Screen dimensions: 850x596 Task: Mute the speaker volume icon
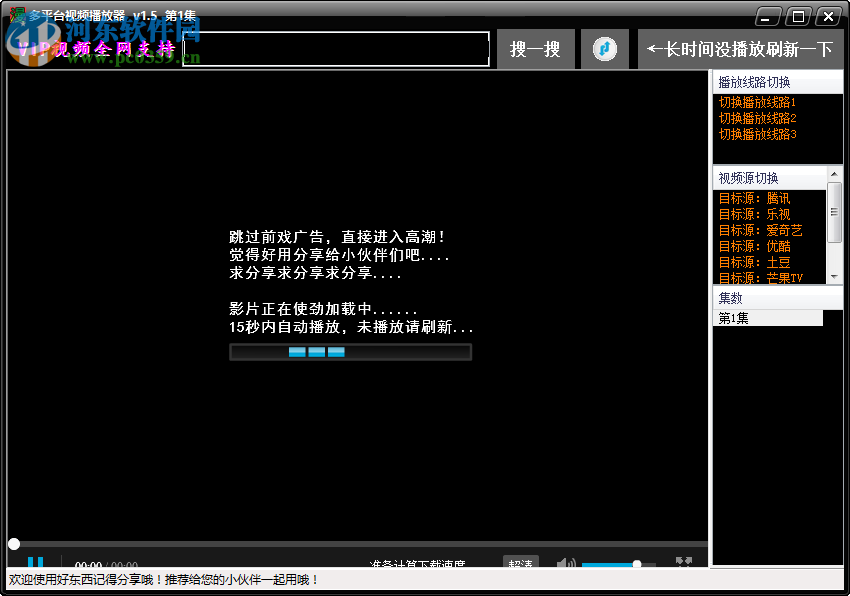[x=566, y=562]
